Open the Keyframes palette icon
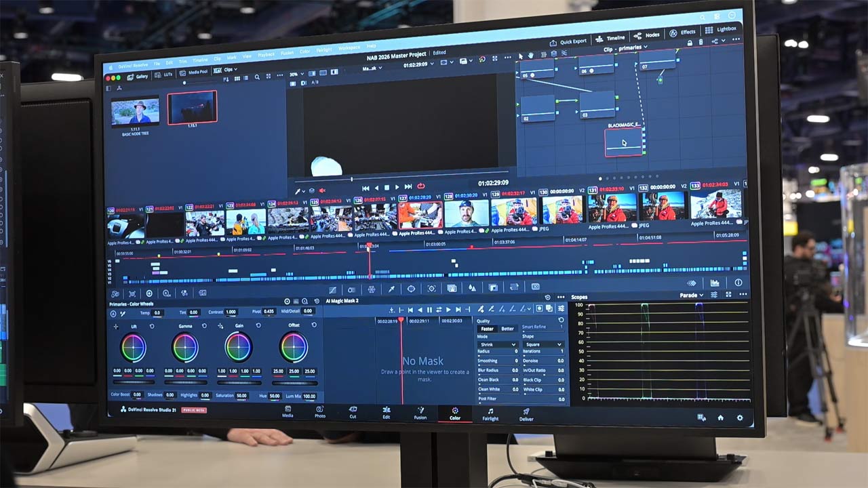This screenshot has height=488, width=868. (x=692, y=283)
